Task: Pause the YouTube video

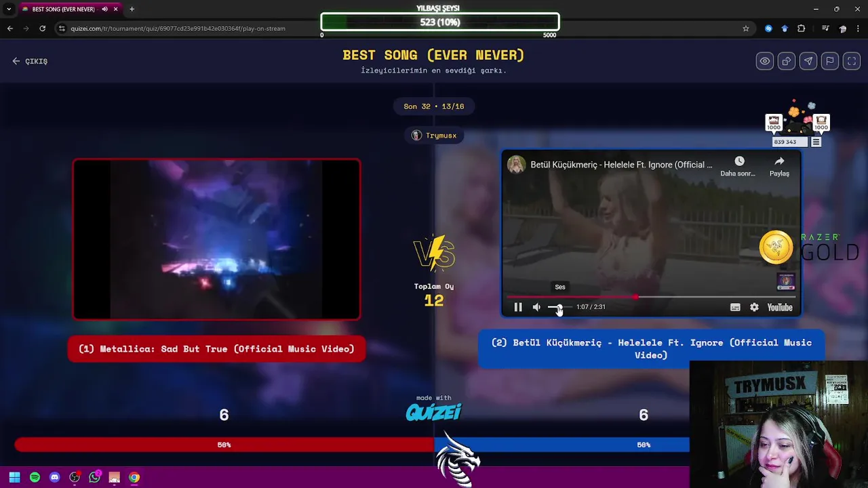Action: [x=518, y=307]
